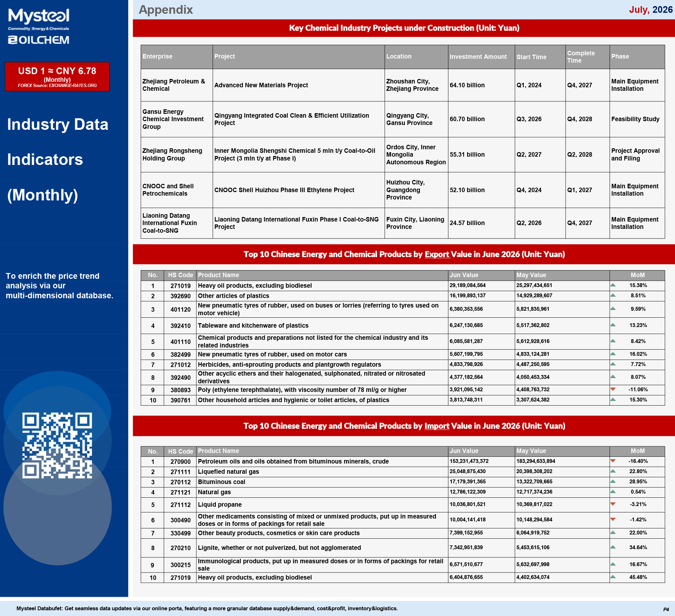
Task: Click the OILCHEM logo
Action: point(38,40)
